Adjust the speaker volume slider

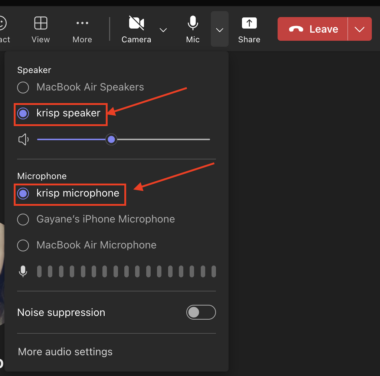pos(123,139)
